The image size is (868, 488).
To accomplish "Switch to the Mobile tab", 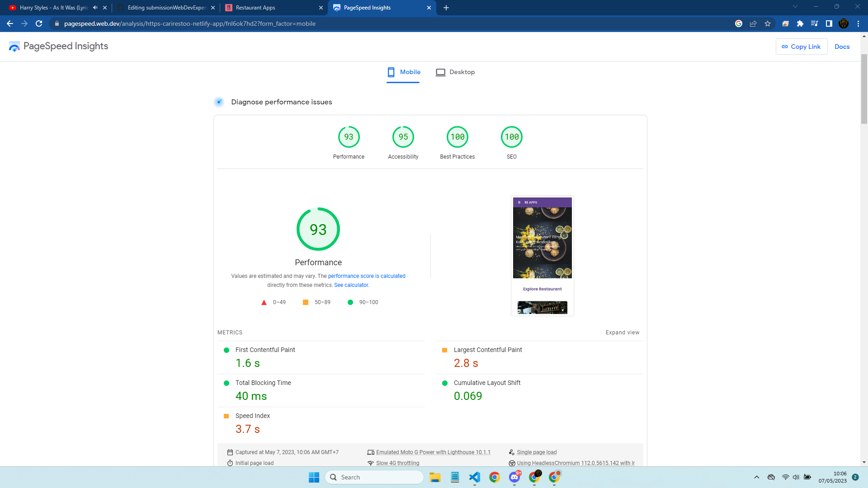I will click(x=403, y=72).
